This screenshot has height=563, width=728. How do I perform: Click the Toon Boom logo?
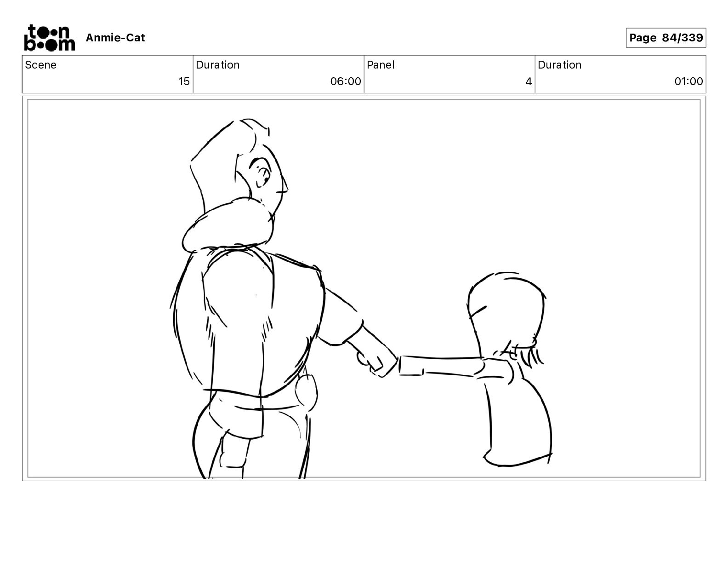(x=49, y=38)
